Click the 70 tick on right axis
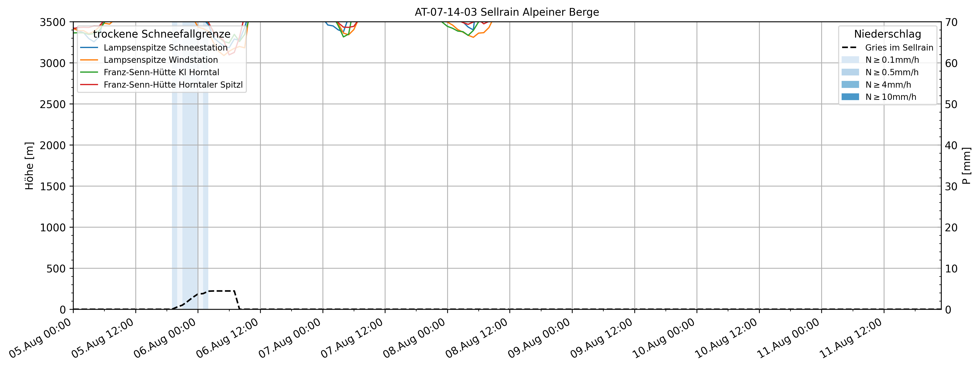The image size is (980, 368). (x=951, y=22)
